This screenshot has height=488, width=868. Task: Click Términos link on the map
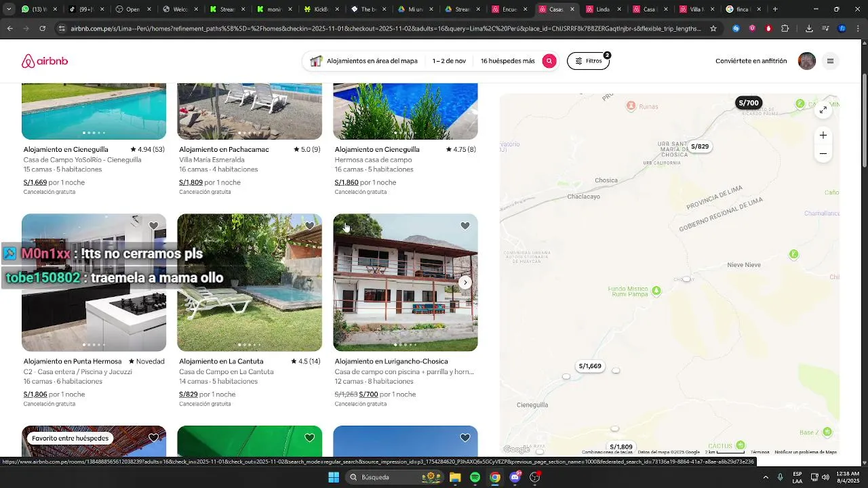759,452
